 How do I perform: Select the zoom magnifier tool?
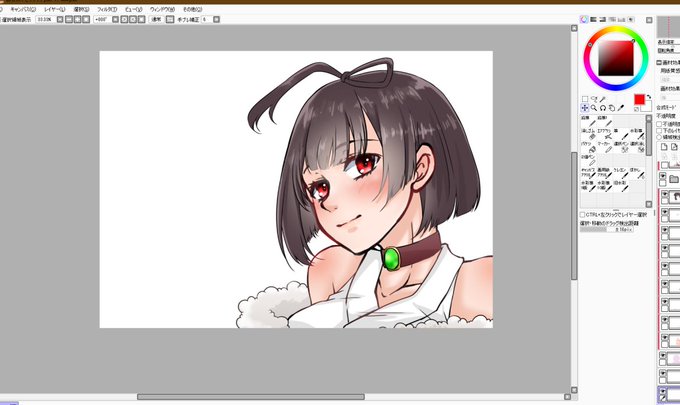tap(594, 108)
